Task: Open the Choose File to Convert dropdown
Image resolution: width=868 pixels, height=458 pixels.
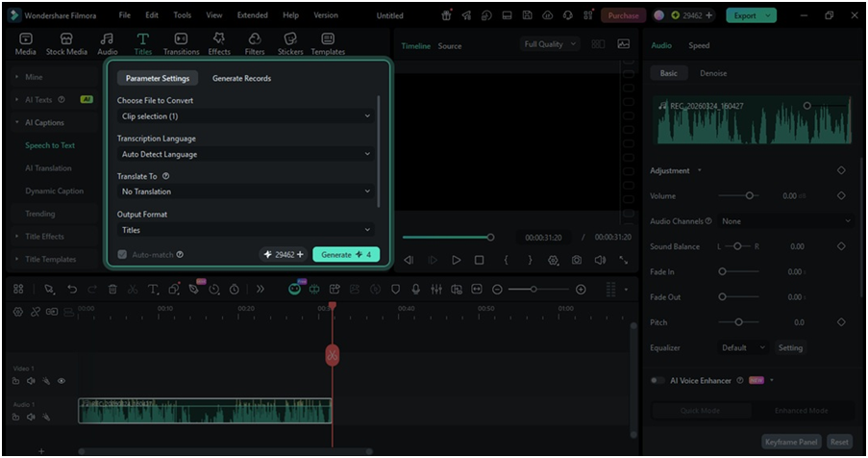Action: (x=246, y=115)
